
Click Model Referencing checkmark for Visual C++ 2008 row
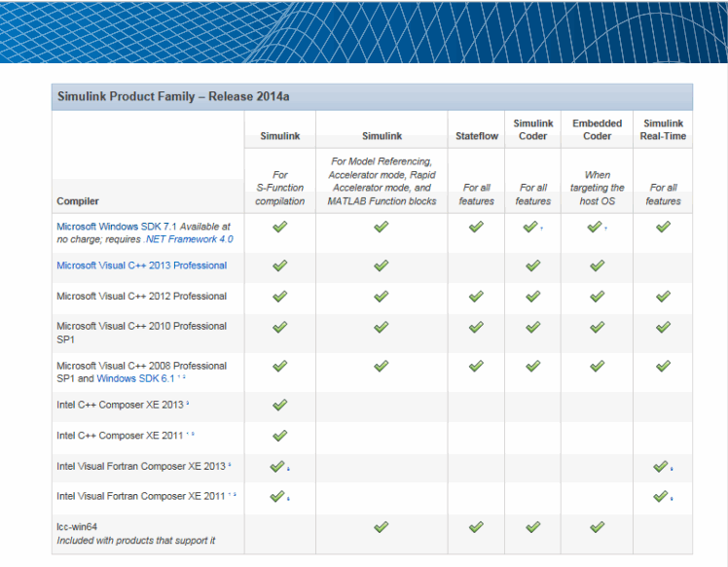pos(381,367)
